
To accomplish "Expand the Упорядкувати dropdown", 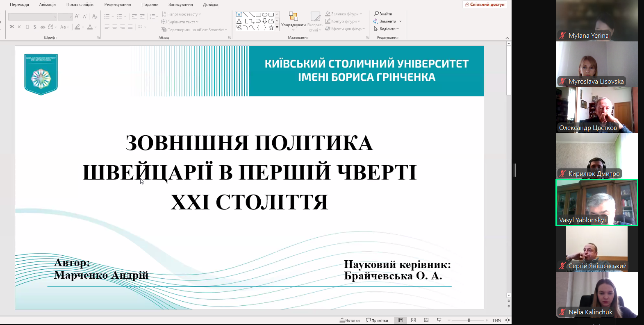I will pos(293,25).
